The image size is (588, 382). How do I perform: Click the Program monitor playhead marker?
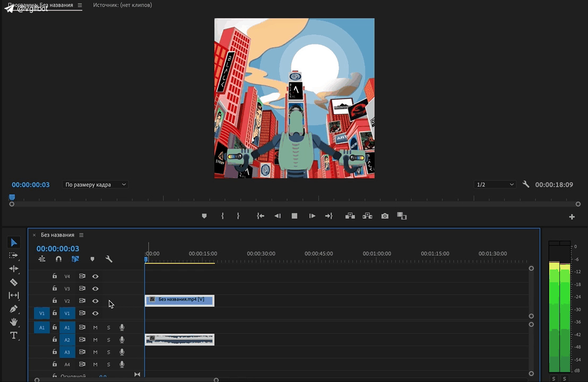12,197
